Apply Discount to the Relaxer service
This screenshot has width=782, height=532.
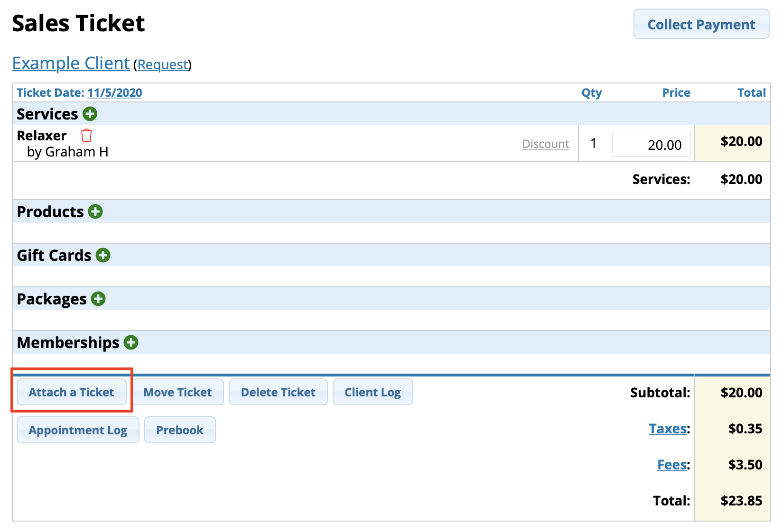[x=545, y=144]
